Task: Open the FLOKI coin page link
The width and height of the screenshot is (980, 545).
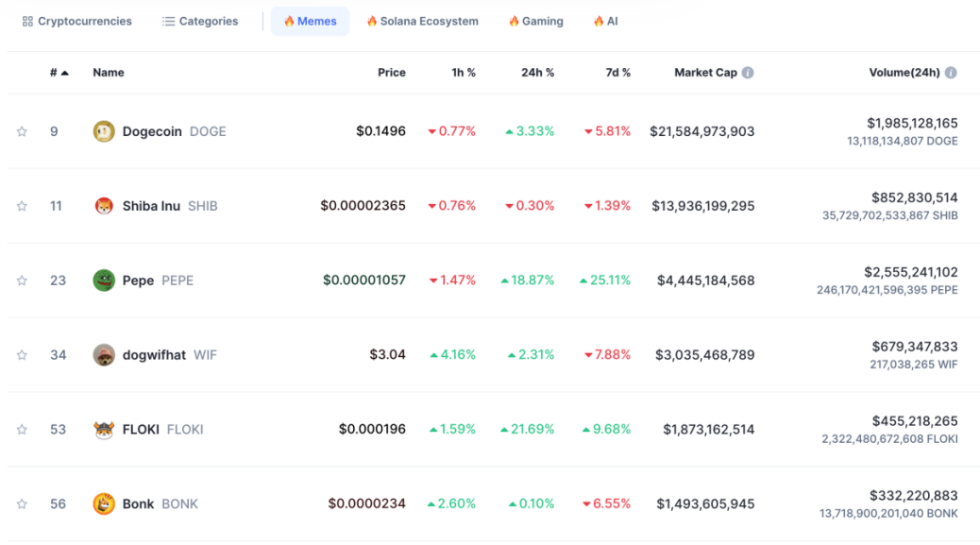Action: point(162,430)
